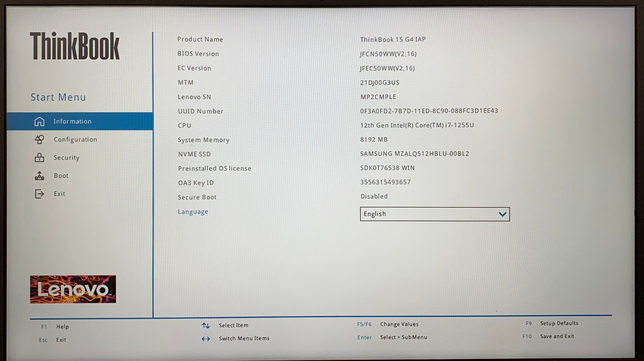Click the F10 Save and Exit hint

tap(548, 336)
